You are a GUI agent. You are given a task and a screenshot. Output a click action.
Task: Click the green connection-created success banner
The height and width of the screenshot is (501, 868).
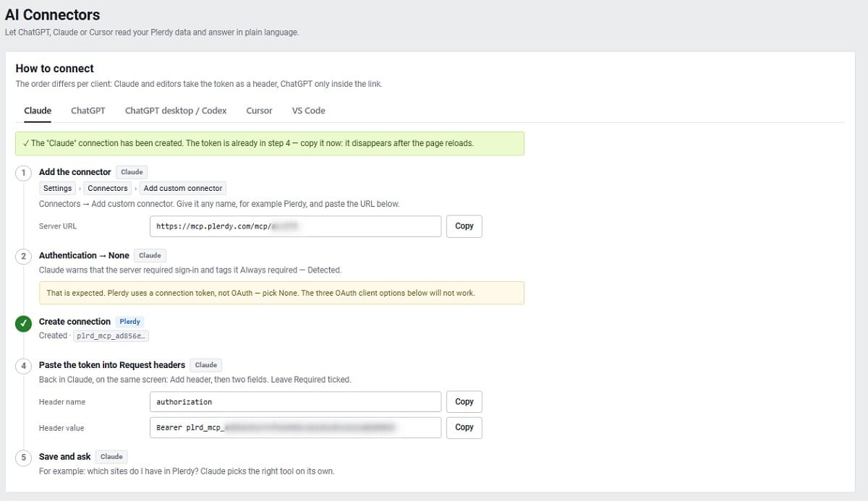click(270, 143)
